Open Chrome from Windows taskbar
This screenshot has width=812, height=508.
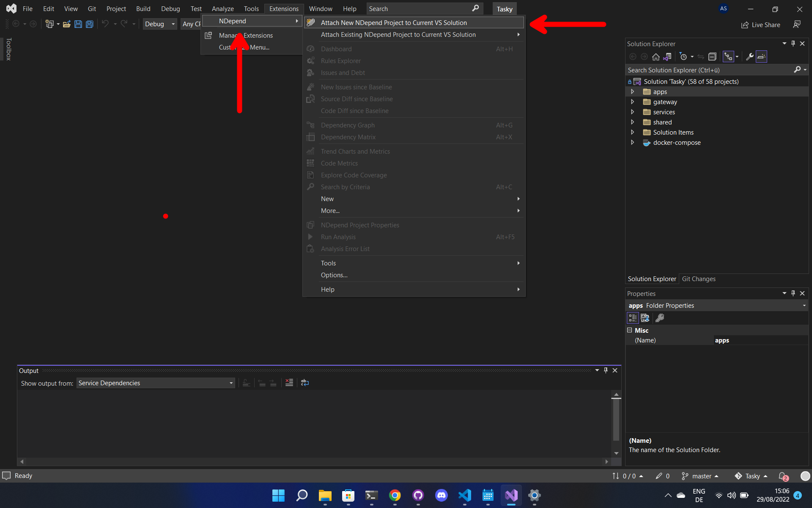point(395,495)
